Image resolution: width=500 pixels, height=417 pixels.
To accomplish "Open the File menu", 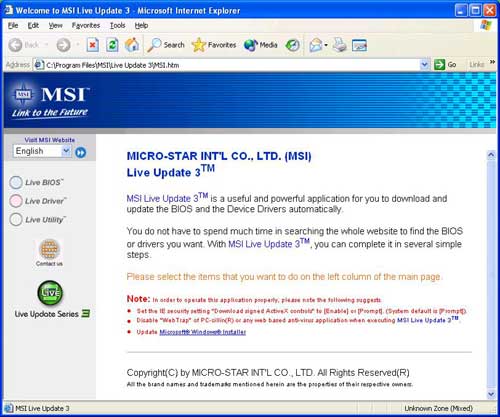I will 13,25.
